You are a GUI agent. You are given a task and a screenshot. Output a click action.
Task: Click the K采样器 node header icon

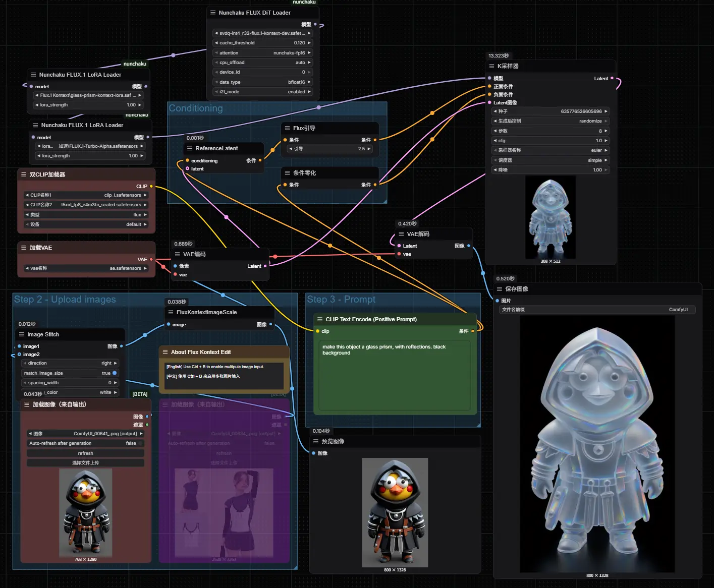[491, 66]
